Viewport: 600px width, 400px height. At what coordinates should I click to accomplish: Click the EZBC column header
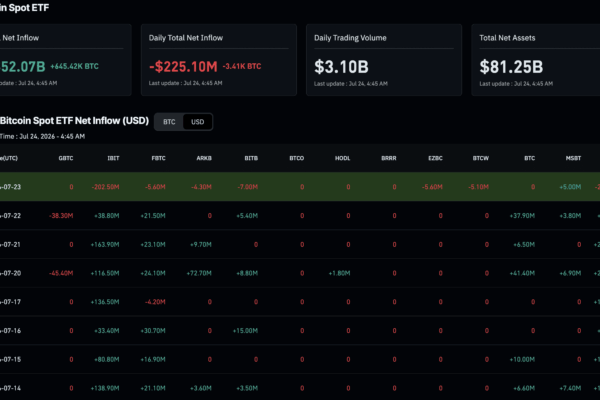435,158
